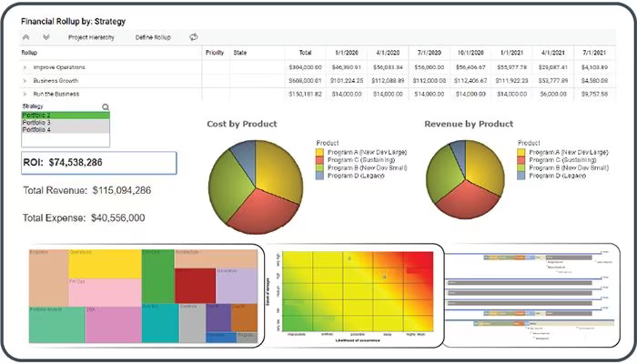Screen dimensions: 637x364
Task: Open the risk heat map thumbnail
Action: (x=353, y=296)
